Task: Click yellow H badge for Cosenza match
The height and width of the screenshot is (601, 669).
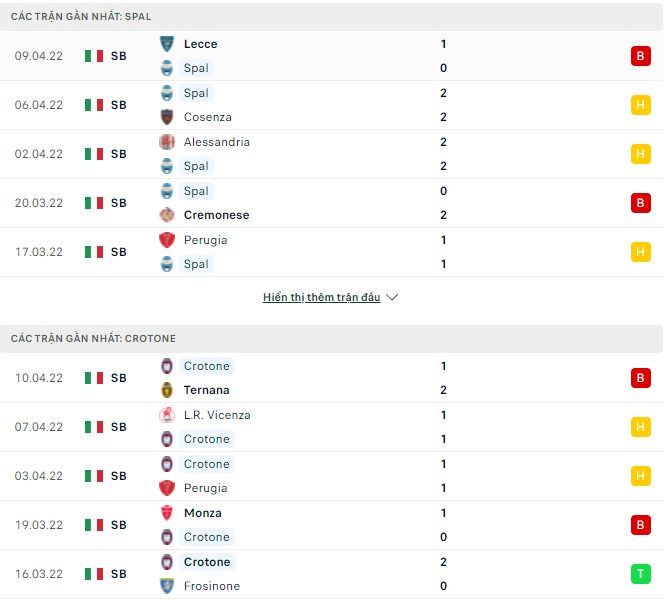Action: coord(640,105)
